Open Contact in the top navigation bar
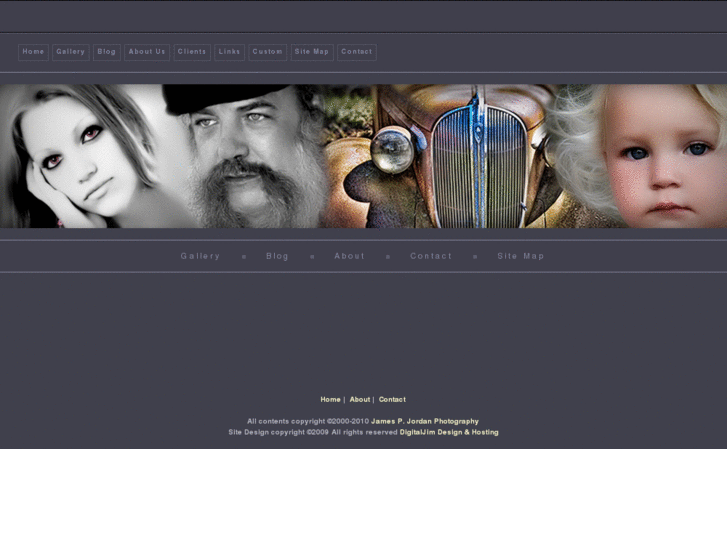 pos(357,52)
